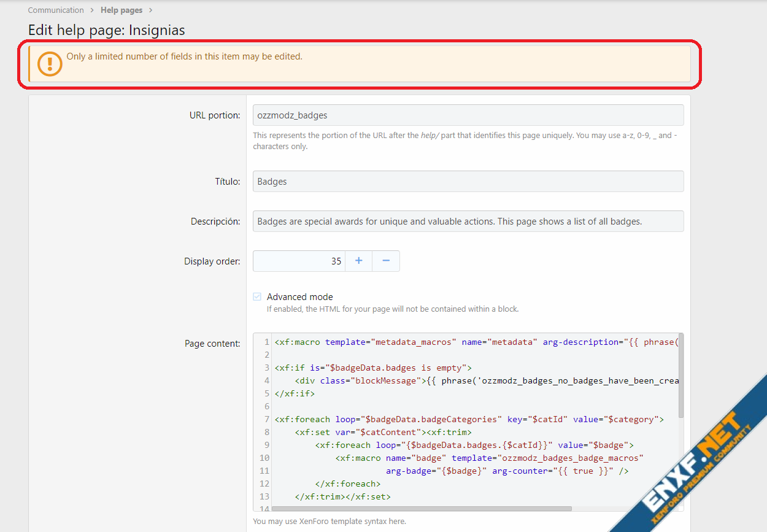Viewport: 767px width, 532px height.
Task: Open the Help pages breadcrumb
Action: pos(121,10)
